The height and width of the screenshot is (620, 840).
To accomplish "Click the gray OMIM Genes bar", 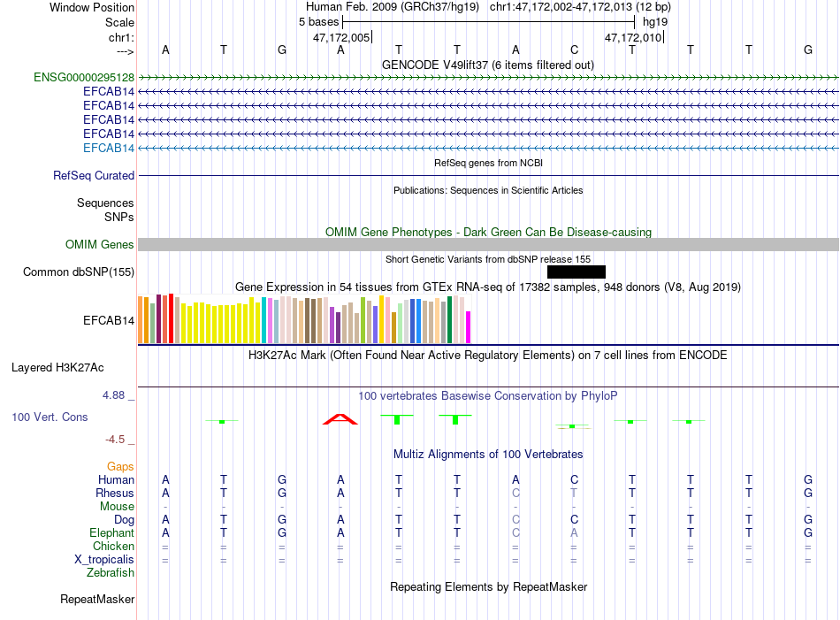I will [x=488, y=244].
